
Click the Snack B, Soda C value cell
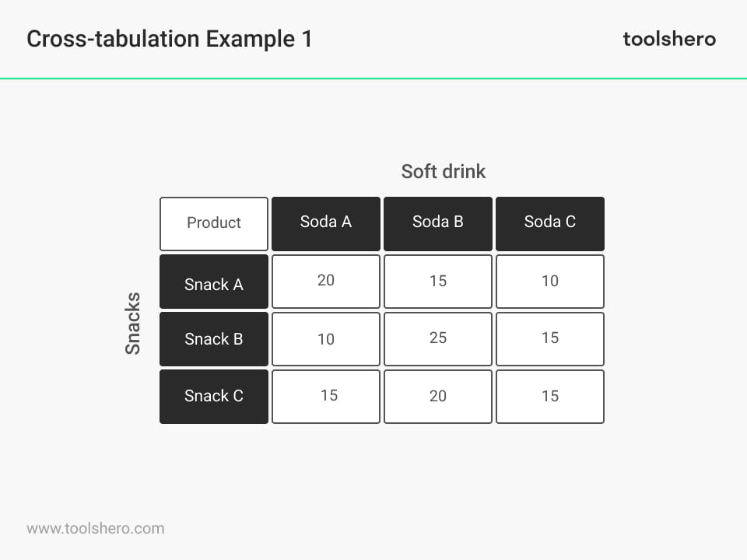click(x=550, y=339)
